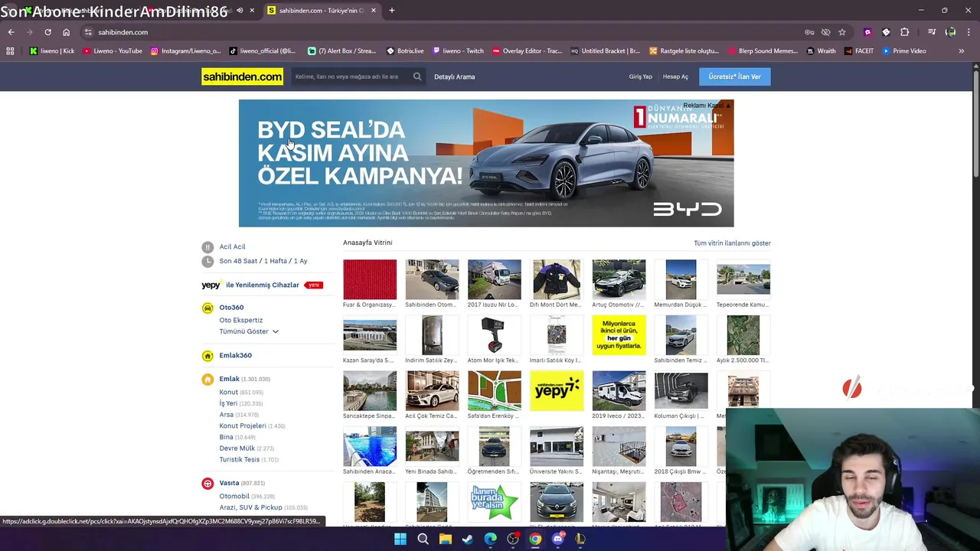Click the Acil Acil pause icon

pyautogui.click(x=207, y=247)
